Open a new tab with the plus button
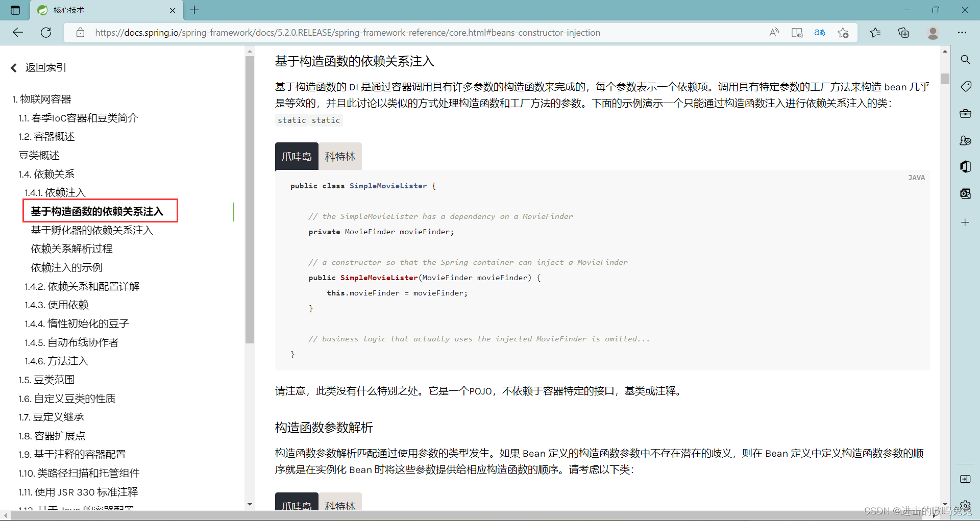Screen dimensions: 980x521 [194, 10]
